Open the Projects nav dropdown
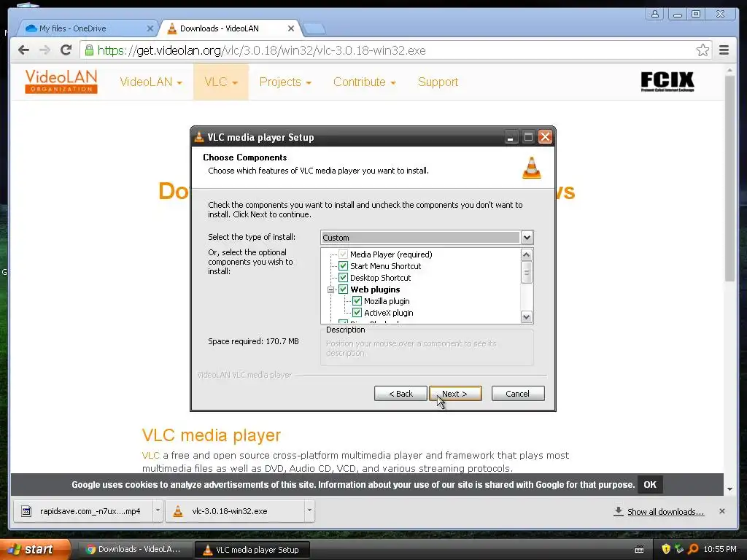Image resolution: width=747 pixels, height=560 pixels. click(285, 82)
